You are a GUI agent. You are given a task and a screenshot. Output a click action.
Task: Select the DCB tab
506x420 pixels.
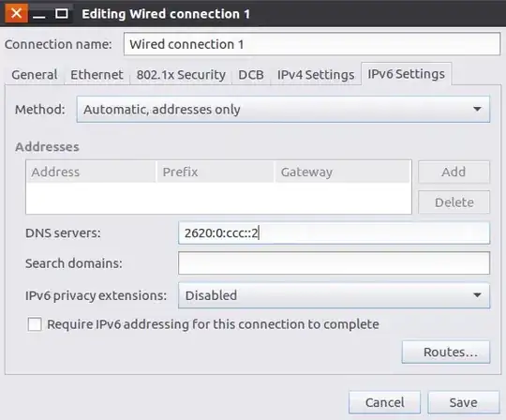point(251,75)
